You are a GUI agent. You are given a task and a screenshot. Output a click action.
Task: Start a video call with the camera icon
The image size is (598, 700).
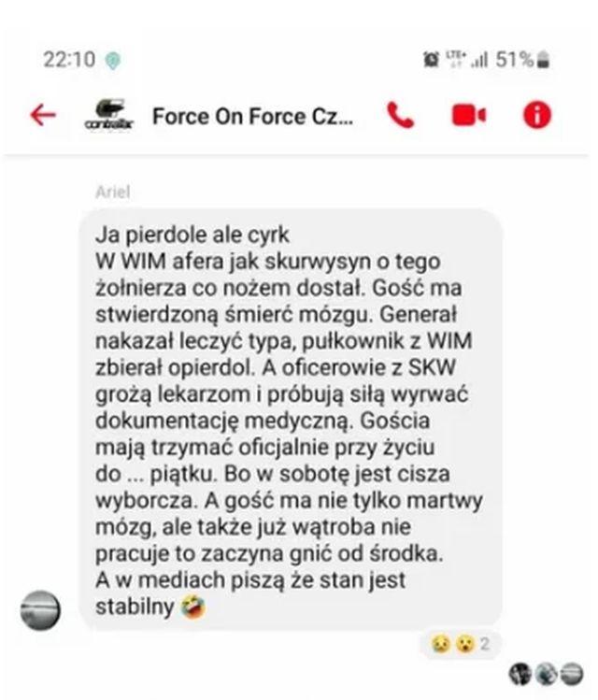(468, 115)
